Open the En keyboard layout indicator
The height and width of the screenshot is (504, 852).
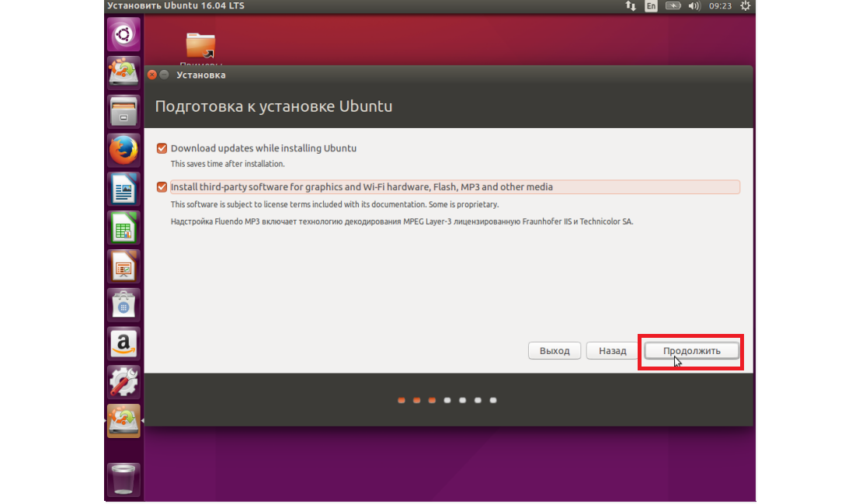(x=651, y=6)
